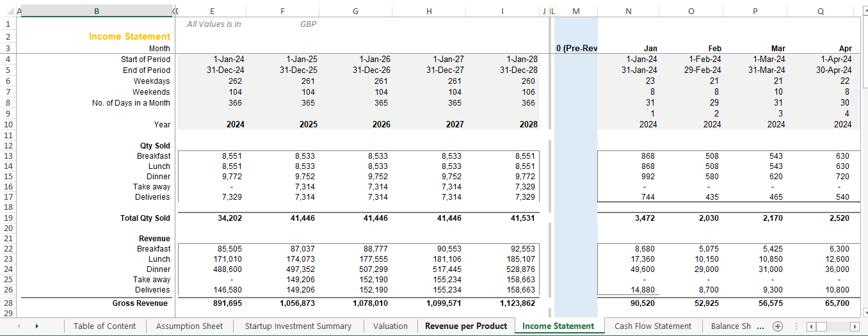Click the '0 (Pre-Rev' cell in column M
Screen dimensions: 868x336
pos(576,49)
